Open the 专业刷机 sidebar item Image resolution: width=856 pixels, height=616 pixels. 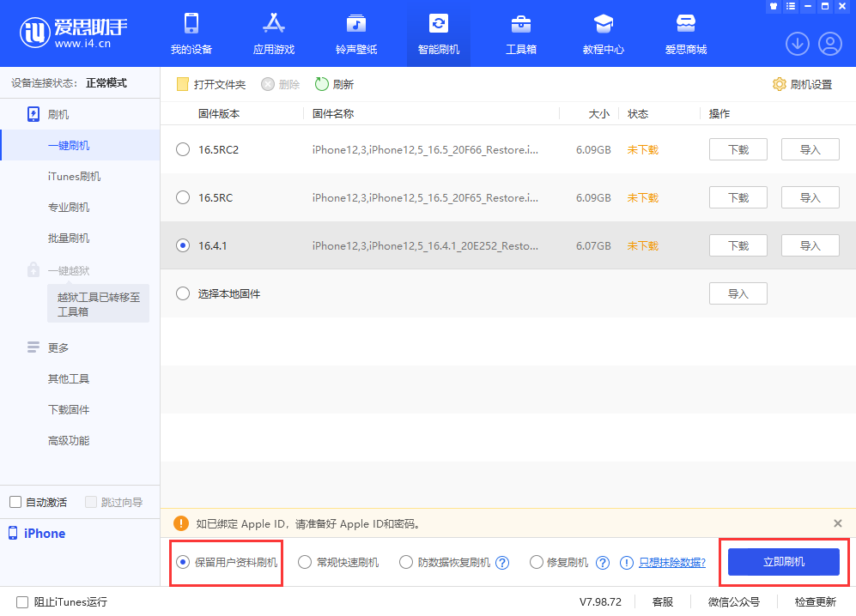click(69, 207)
